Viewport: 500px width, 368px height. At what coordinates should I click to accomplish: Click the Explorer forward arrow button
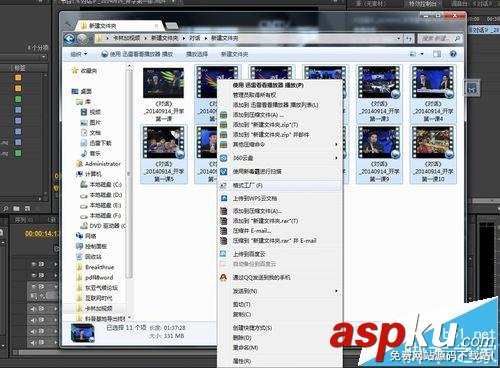(82, 39)
